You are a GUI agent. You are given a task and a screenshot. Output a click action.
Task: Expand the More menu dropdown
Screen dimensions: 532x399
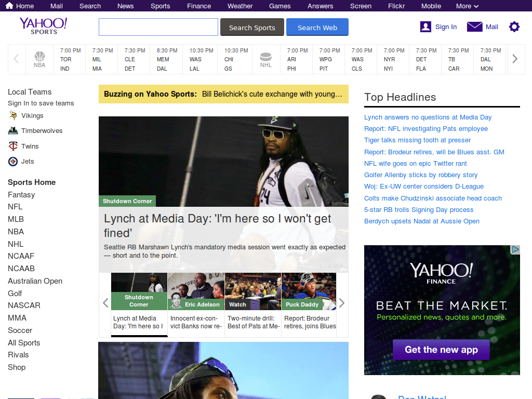pyautogui.click(x=467, y=6)
